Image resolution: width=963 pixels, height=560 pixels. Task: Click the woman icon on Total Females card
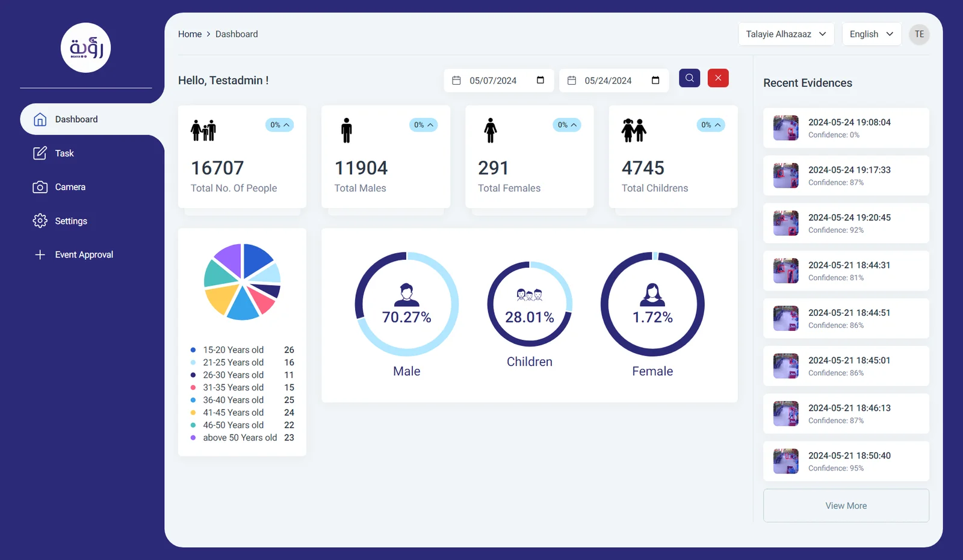click(491, 130)
